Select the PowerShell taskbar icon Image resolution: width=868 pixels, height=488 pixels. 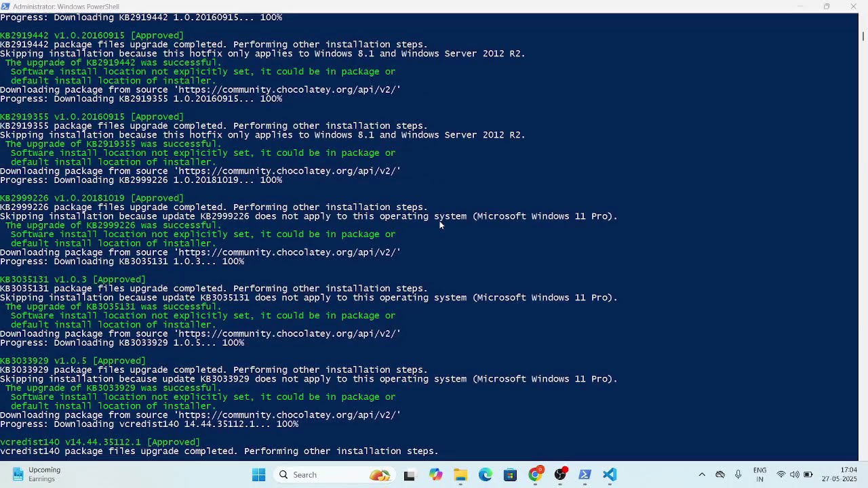[x=585, y=474]
